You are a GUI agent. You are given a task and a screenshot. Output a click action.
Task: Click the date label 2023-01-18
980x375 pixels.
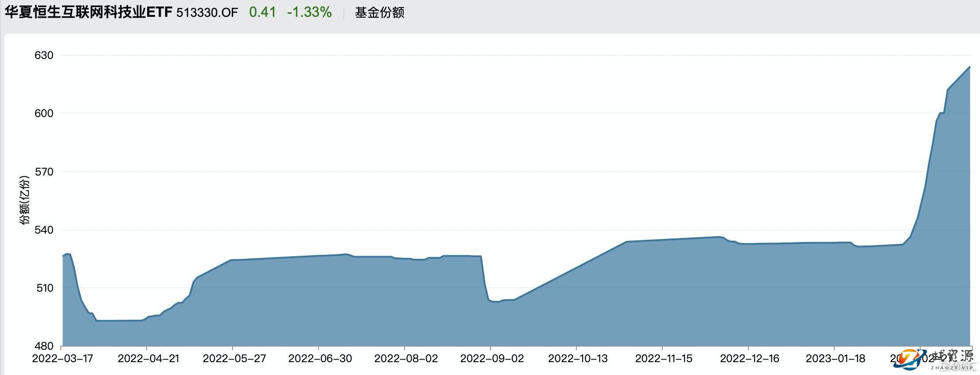click(x=836, y=359)
